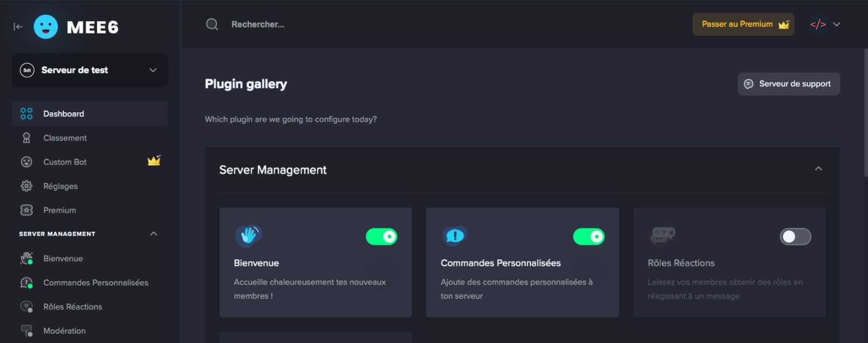Click the MEE6 blue face logo

46,27
